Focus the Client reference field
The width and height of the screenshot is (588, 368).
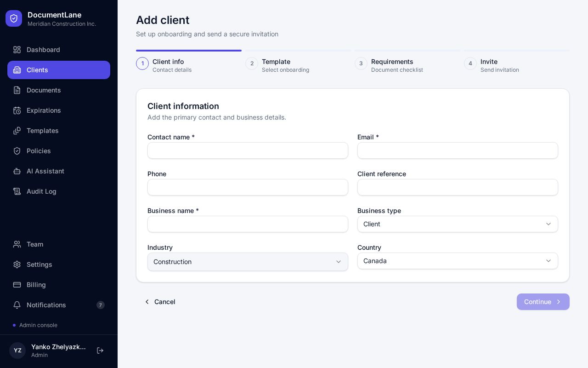tap(458, 187)
